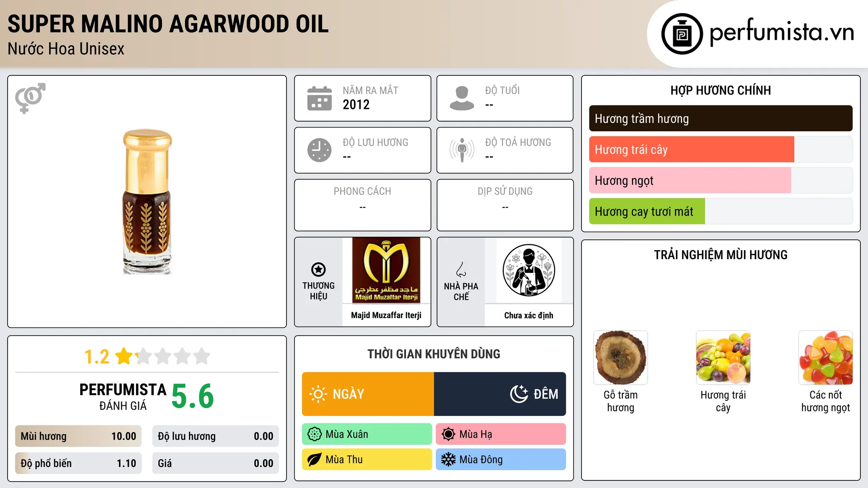Click the star badge icon above Thương hiệu
Screen dimensions: 868x488
pos(318,269)
